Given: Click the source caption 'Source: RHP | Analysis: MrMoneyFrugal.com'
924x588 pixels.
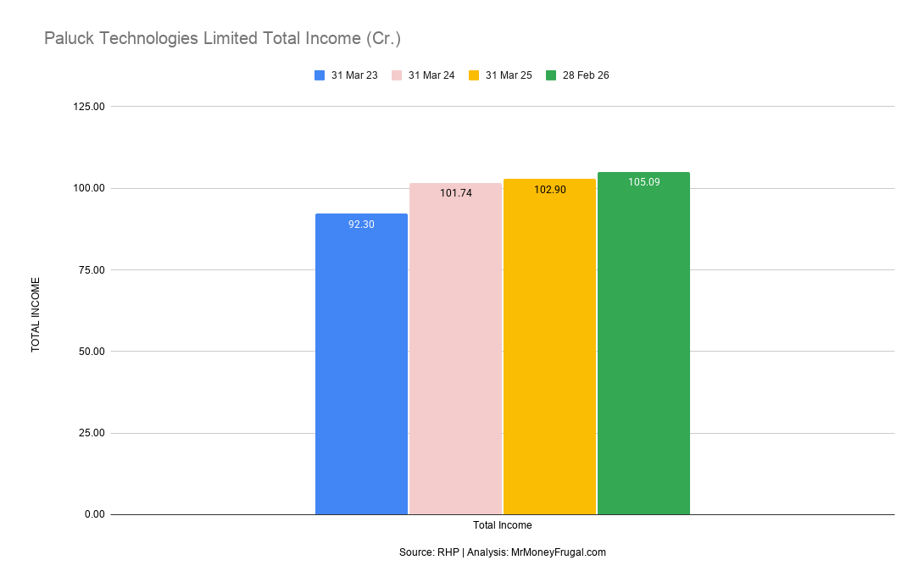Looking at the screenshot, I should pyautogui.click(x=502, y=552).
